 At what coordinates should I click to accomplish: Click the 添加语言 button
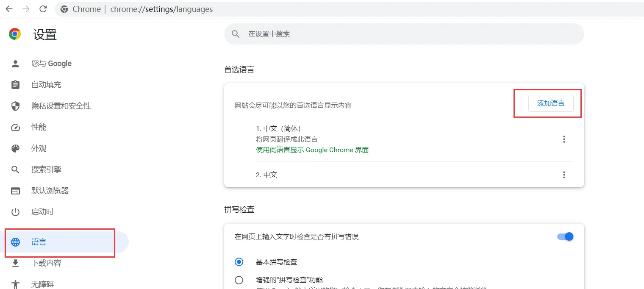pos(550,103)
